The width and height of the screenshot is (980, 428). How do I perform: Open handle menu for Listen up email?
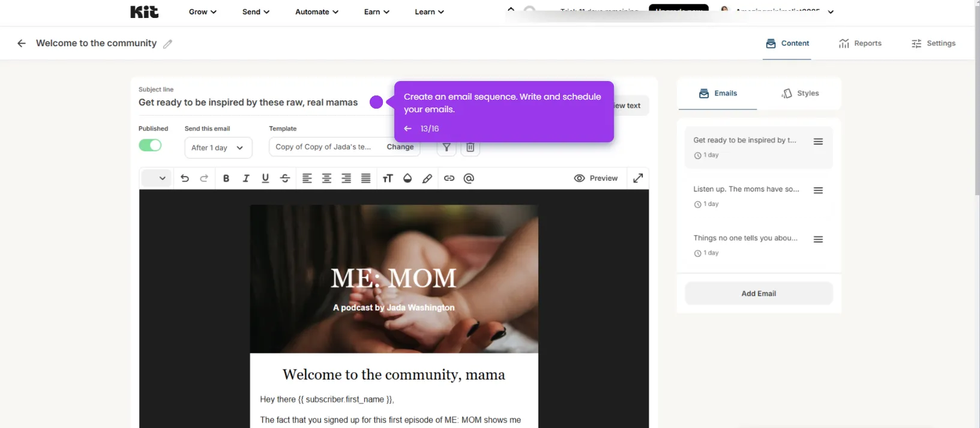818,190
